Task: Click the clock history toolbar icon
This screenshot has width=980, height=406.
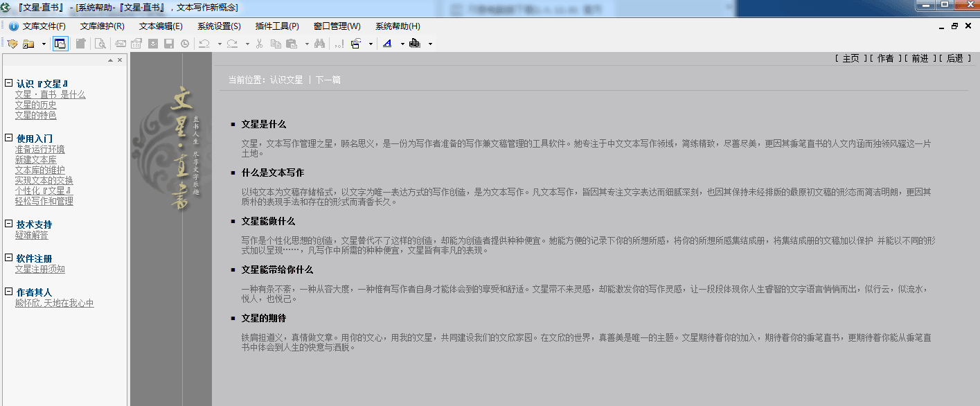Action: pyautogui.click(x=185, y=44)
